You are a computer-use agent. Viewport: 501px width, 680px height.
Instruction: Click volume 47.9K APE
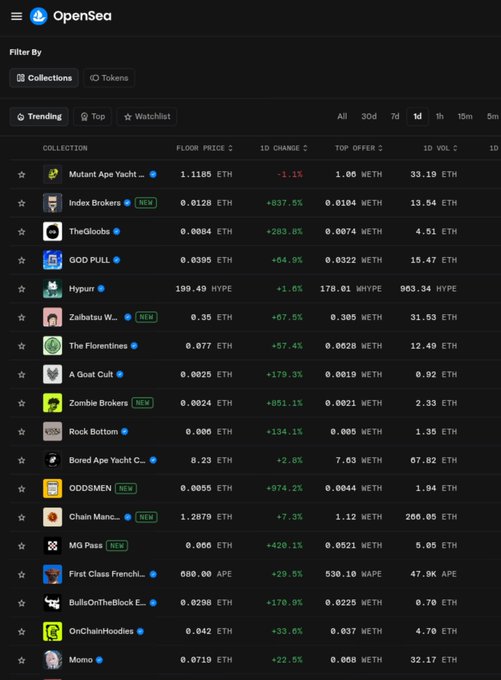pos(434,574)
